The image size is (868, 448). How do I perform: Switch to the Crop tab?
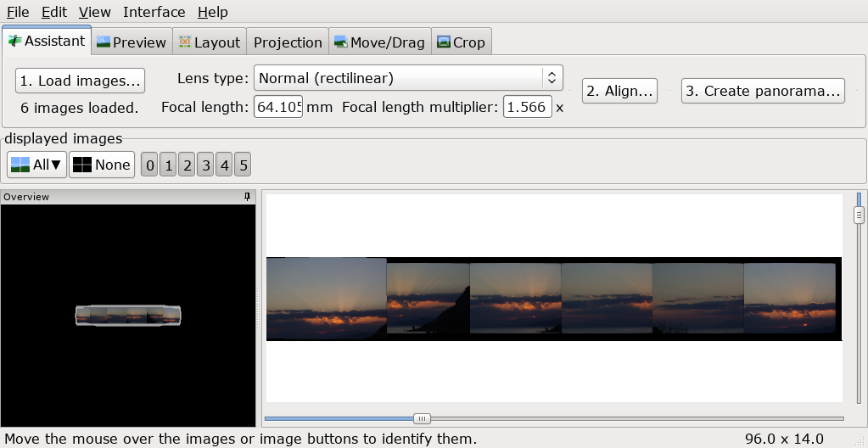tap(461, 42)
